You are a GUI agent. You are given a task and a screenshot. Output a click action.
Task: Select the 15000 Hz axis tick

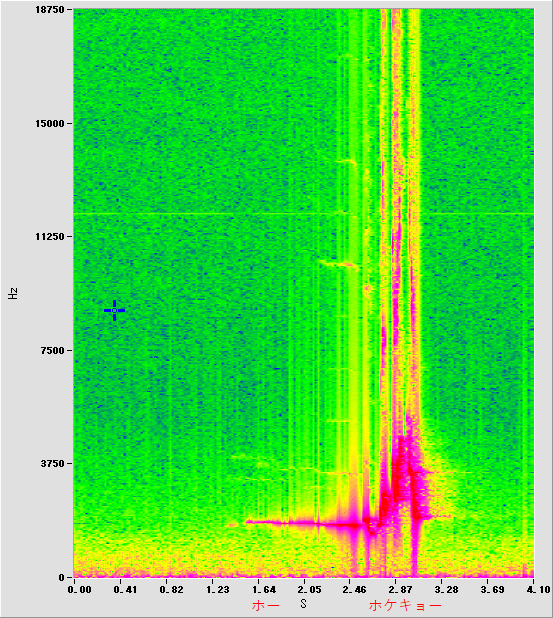49,124
